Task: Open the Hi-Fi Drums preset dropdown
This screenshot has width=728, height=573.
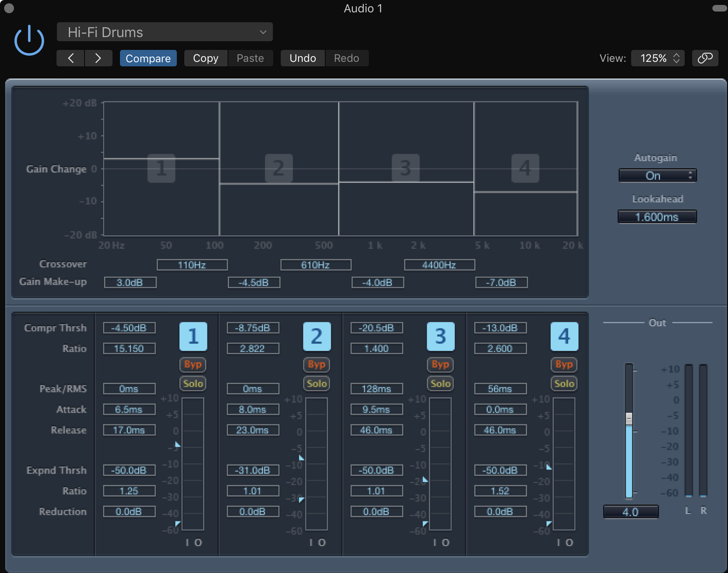Action: 164,32
